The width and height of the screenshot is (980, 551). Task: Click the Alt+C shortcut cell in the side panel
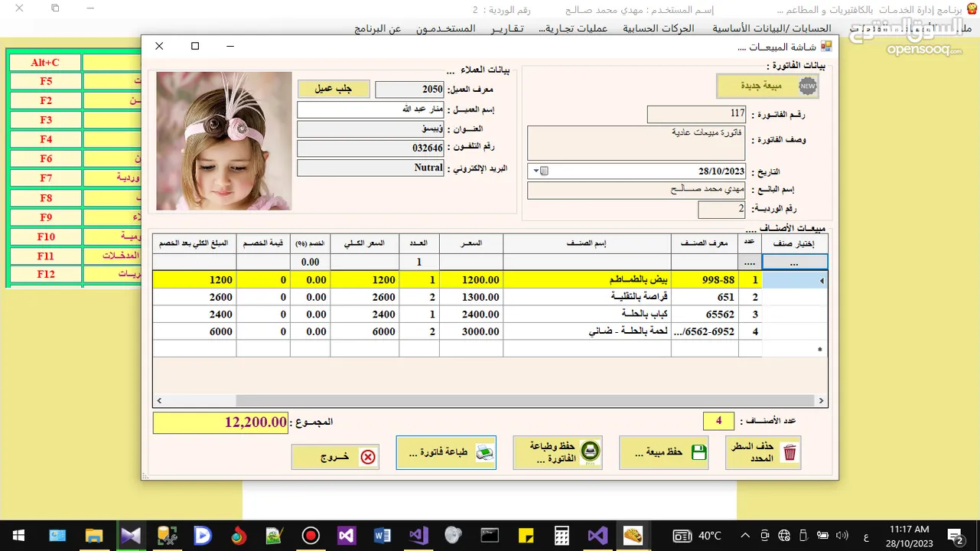pyautogui.click(x=46, y=62)
